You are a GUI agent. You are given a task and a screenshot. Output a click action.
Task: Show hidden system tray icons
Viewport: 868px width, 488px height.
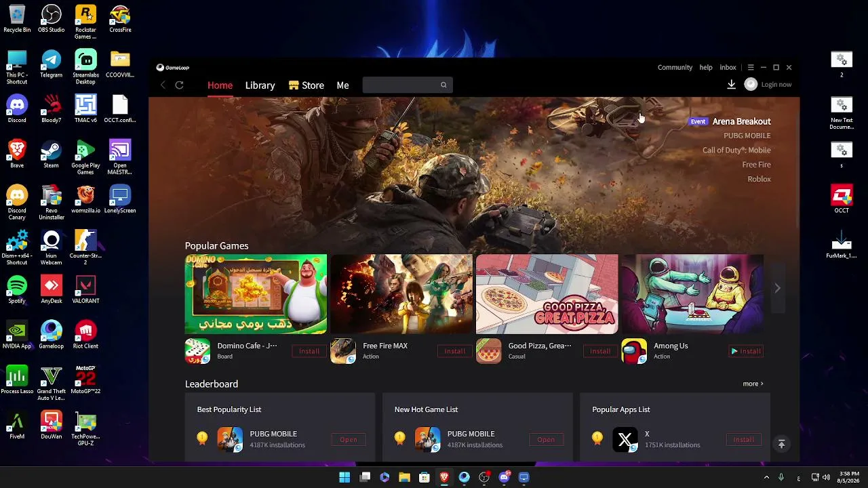tap(767, 477)
